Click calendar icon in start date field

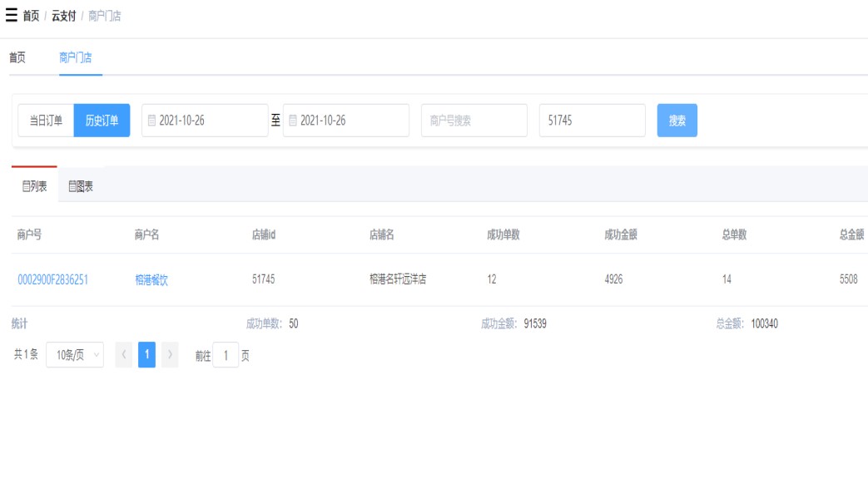coord(151,121)
